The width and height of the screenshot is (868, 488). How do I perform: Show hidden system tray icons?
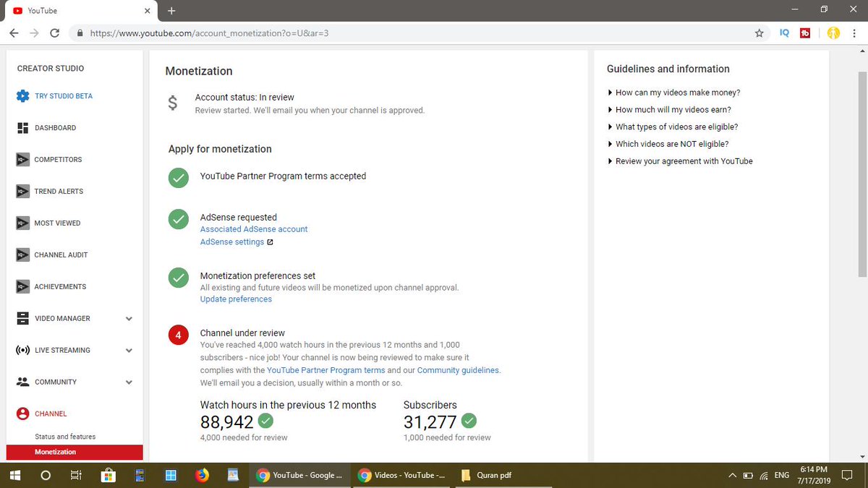pos(733,475)
